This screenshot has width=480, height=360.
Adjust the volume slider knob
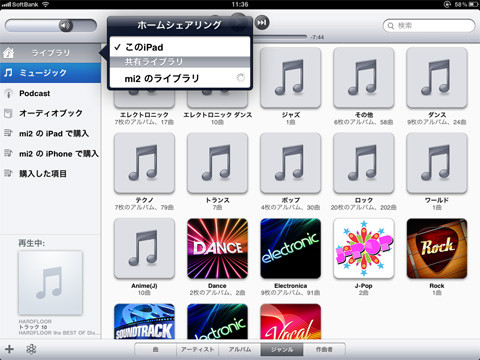click(66, 25)
